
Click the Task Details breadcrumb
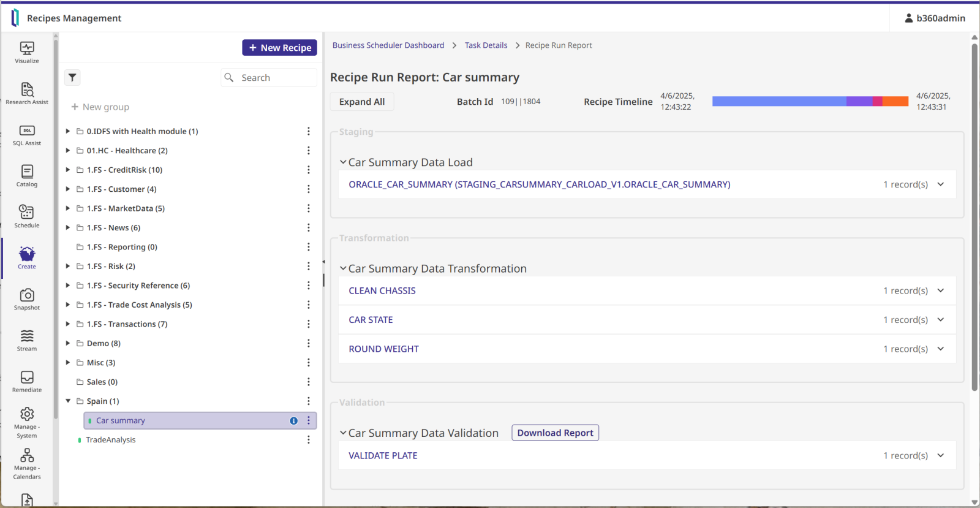[486, 45]
